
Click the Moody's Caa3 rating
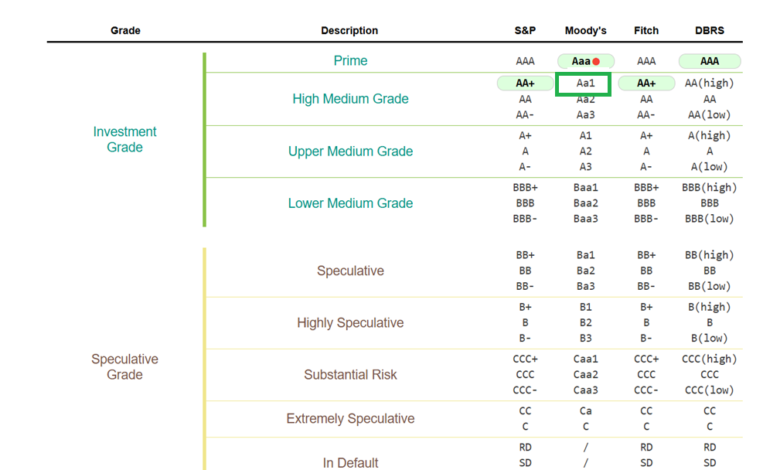[585, 390]
